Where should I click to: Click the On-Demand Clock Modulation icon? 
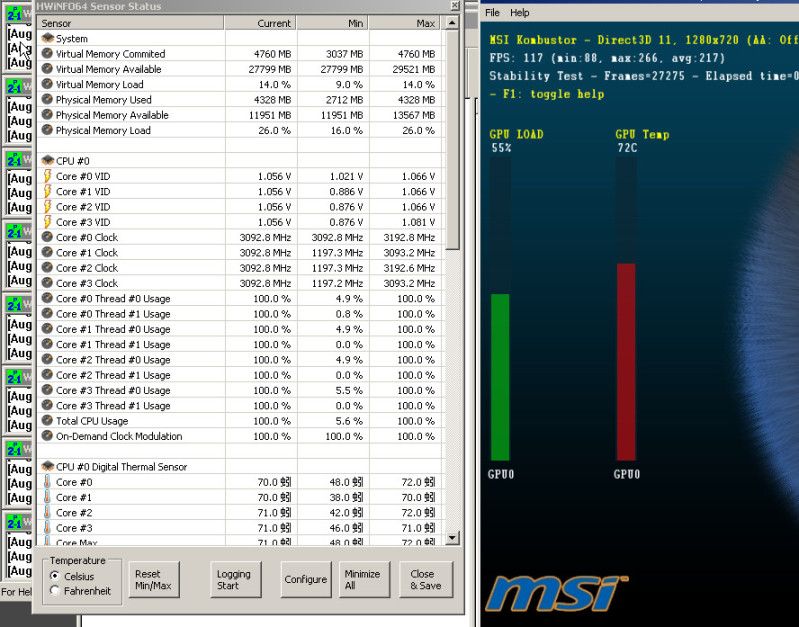click(x=47, y=436)
